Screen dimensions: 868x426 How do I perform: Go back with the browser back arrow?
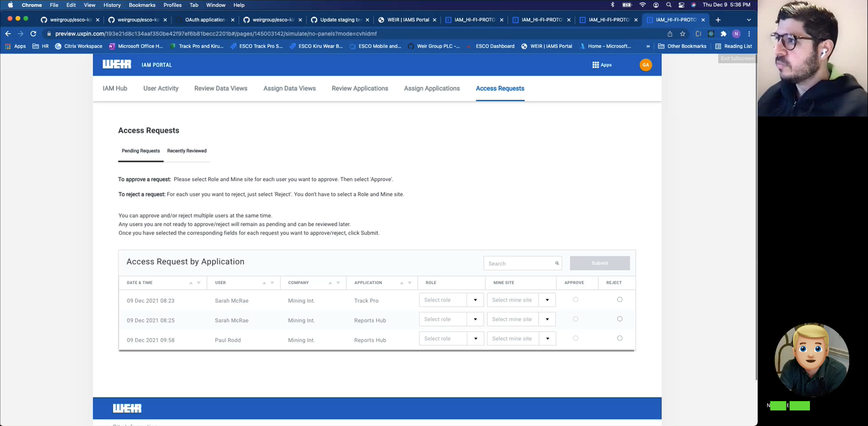[x=8, y=34]
